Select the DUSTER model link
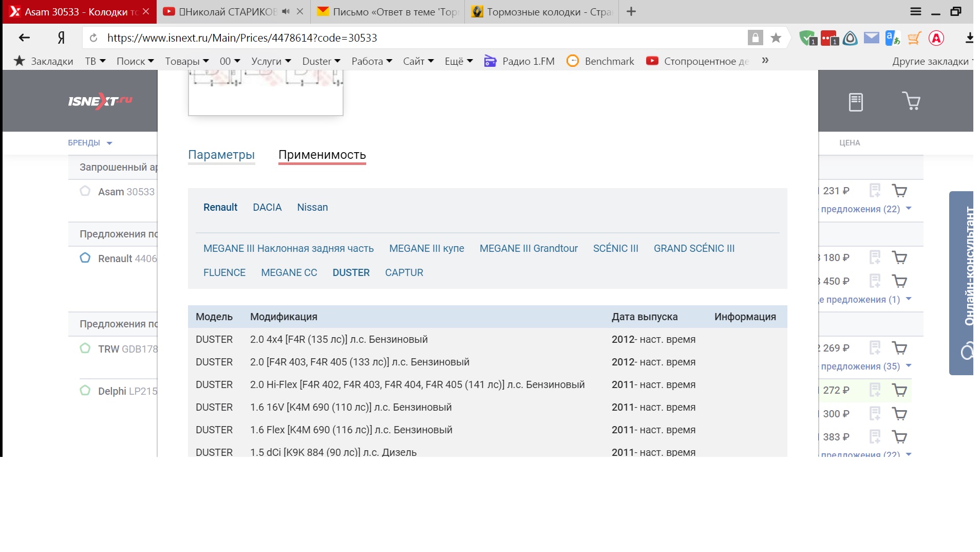Viewport: 980px width, 552px height. click(x=351, y=272)
